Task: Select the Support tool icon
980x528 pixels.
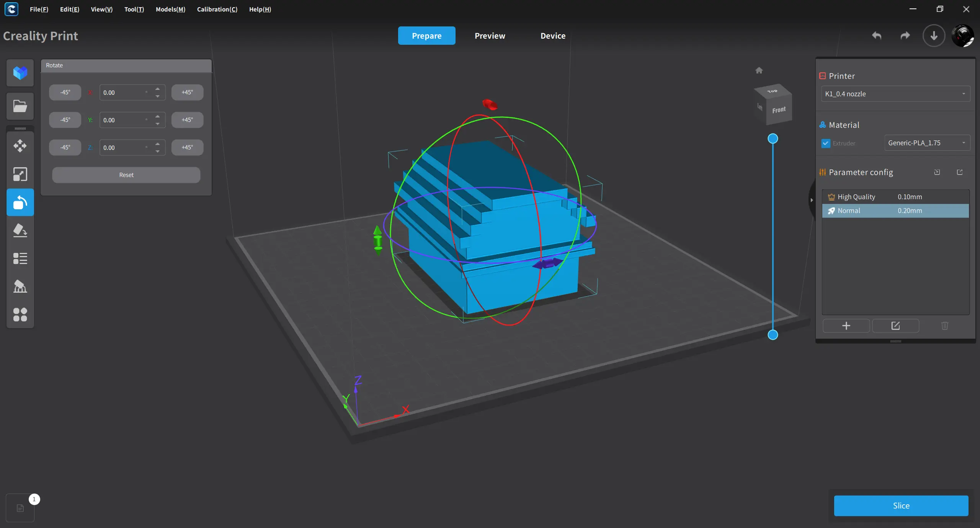Action: tap(20, 287)
